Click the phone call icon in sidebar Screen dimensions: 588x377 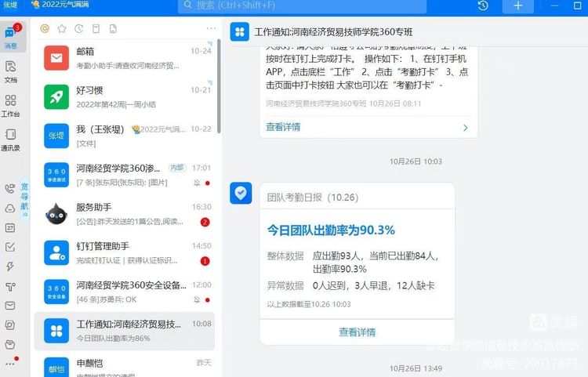coord(10,188)
